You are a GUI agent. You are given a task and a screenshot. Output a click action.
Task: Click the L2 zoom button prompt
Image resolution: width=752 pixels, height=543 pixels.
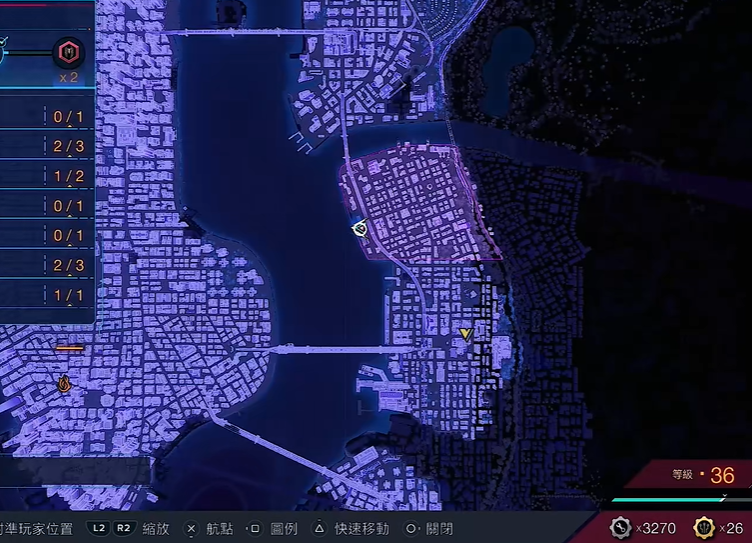99,528
